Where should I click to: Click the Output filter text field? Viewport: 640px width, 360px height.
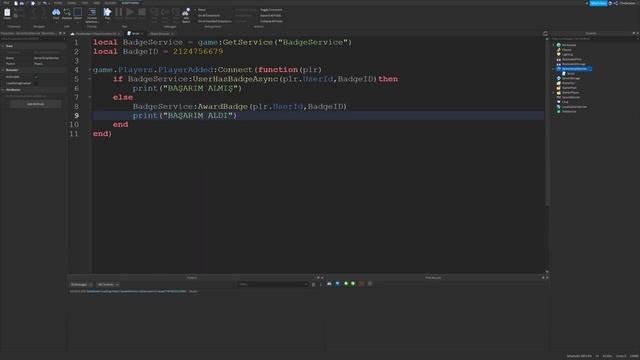pyautogui.click(x=272, y=284)
